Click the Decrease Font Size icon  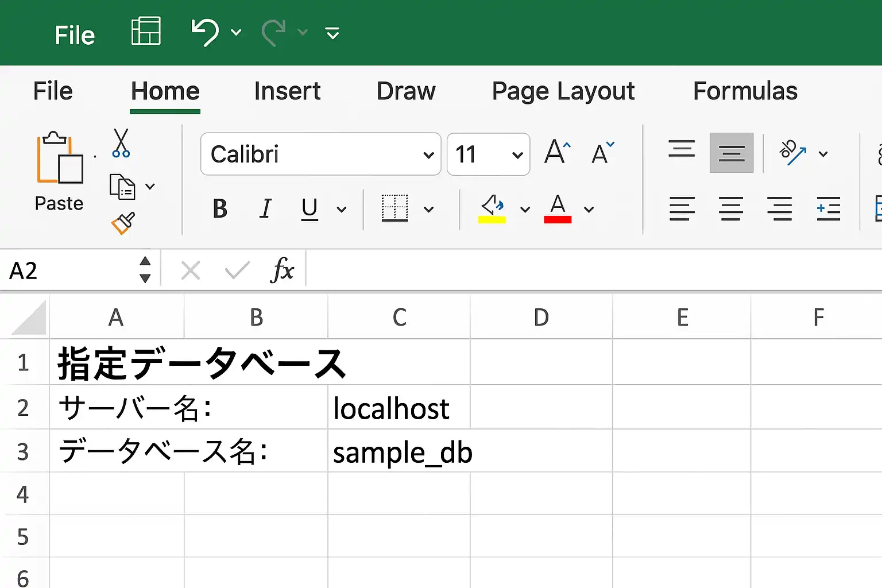(603, 153)
